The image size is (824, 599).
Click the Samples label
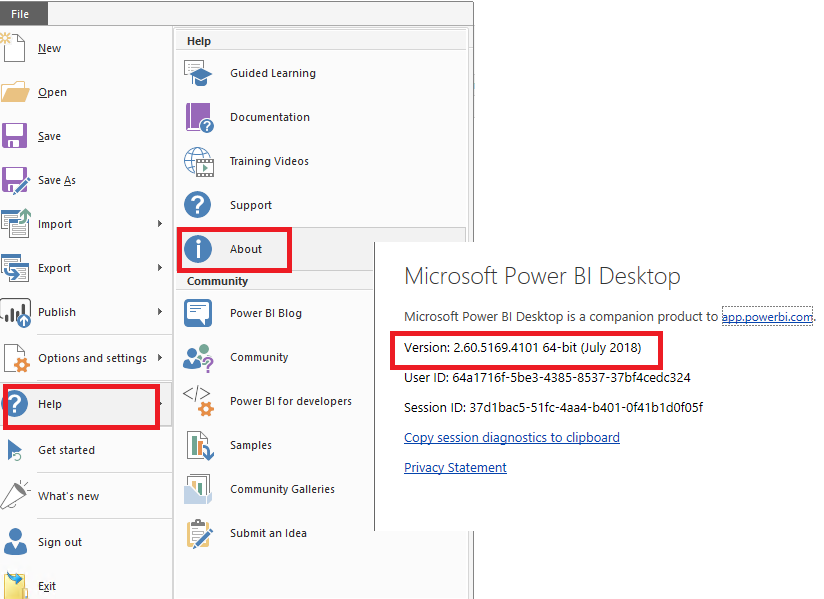point(251,446)
